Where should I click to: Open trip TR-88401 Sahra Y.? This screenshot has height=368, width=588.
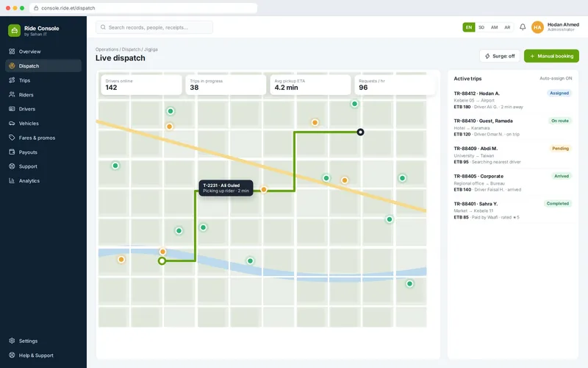point(512,210)
